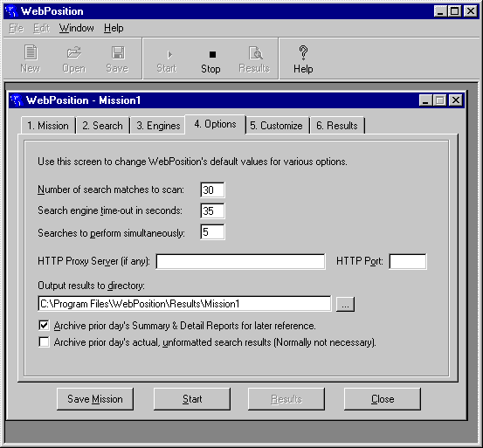Switch to the 2. Search tab
This screenshot has height=448, width=483.
pos(102,126)
